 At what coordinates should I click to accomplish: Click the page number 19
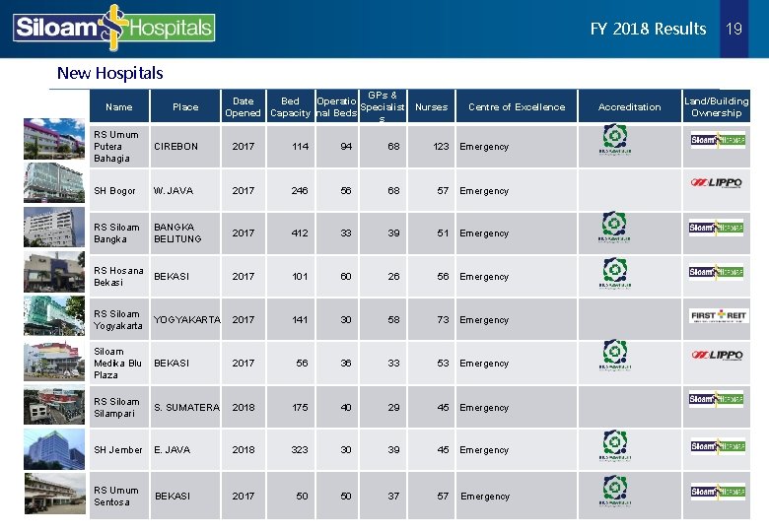click(734, 29)
